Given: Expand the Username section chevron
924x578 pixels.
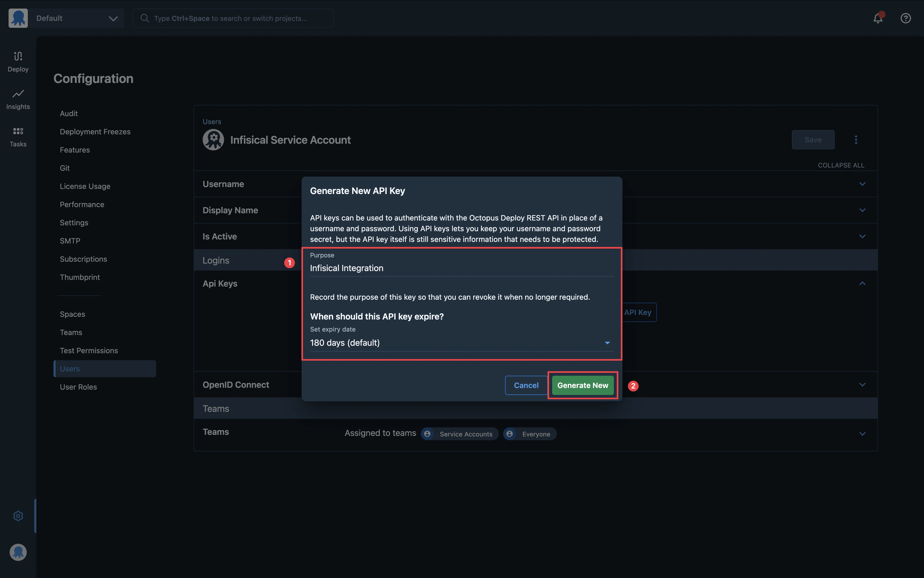Looking at the screenshot, I should pyautogui.click(x=862, y=184).
